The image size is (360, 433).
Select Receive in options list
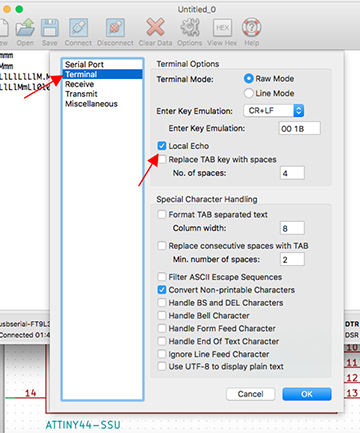[x=102, y=84]
